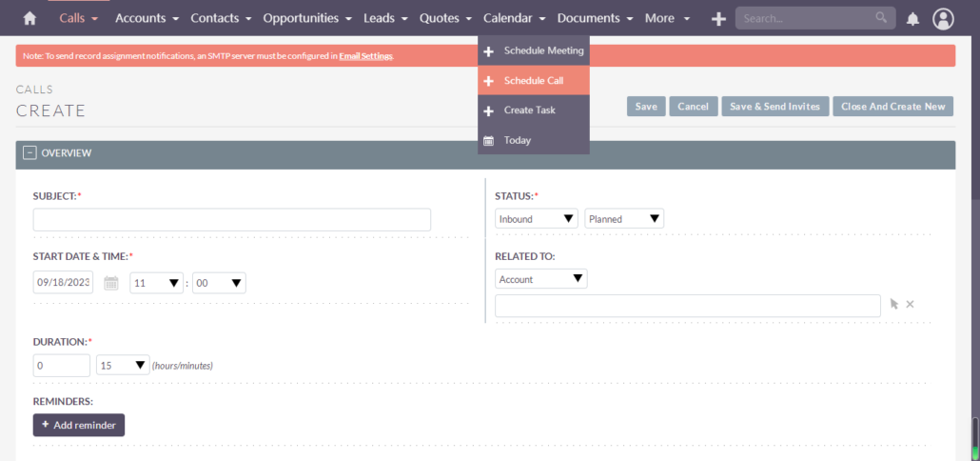
Task: Open the start hour dropdown showing 11
Action: coord(157,283)
